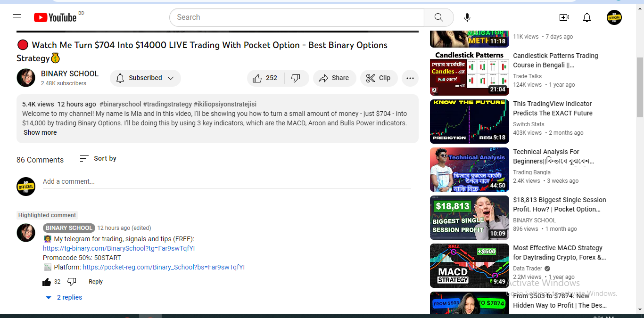Like the video with 252 likes
Screen dimensions: 644x318
click(265, 78)
